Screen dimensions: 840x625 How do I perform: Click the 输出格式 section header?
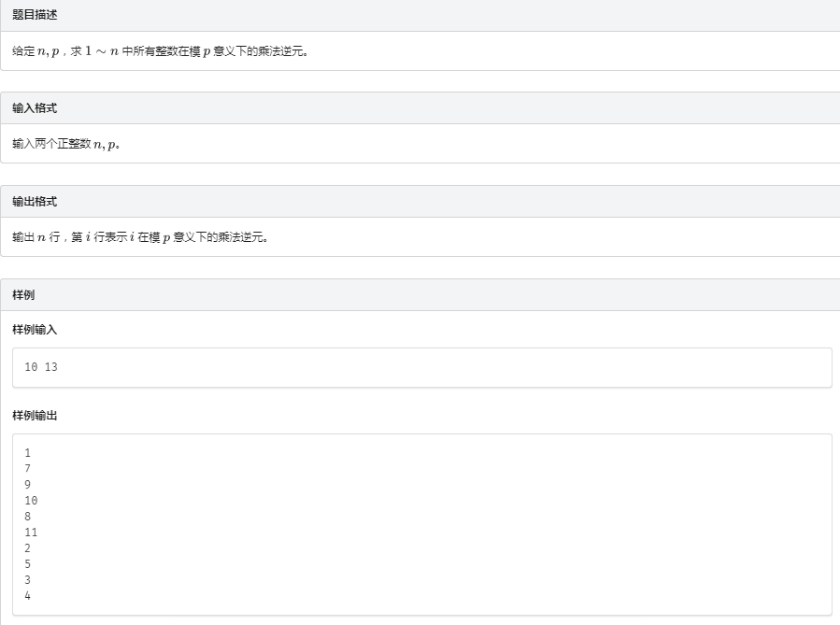tap(35, 202)
